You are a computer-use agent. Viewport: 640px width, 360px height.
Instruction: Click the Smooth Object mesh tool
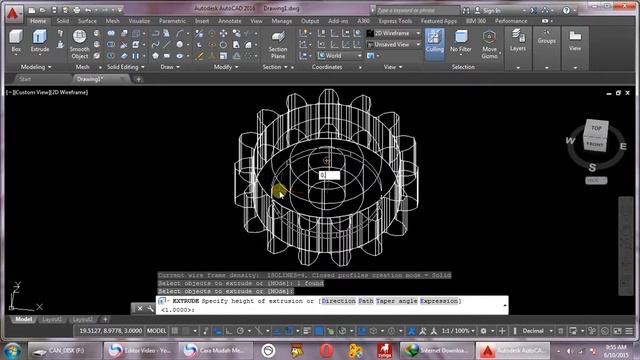79,44
